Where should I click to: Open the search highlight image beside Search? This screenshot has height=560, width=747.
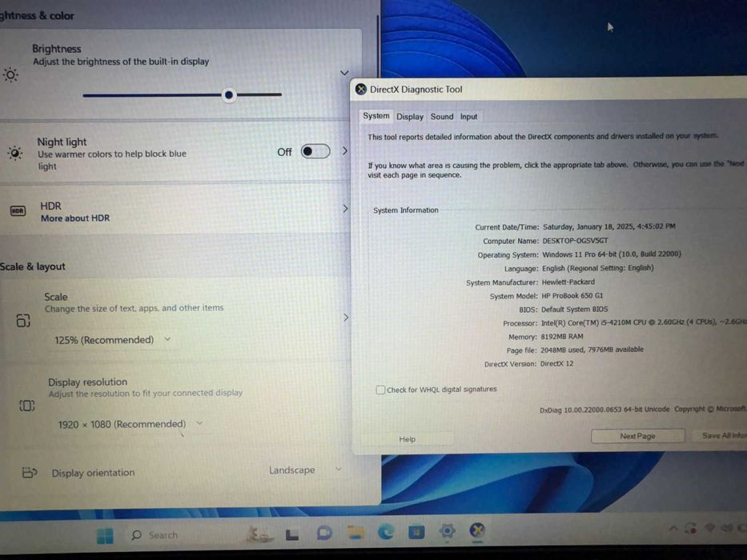(x=259, y=534)
